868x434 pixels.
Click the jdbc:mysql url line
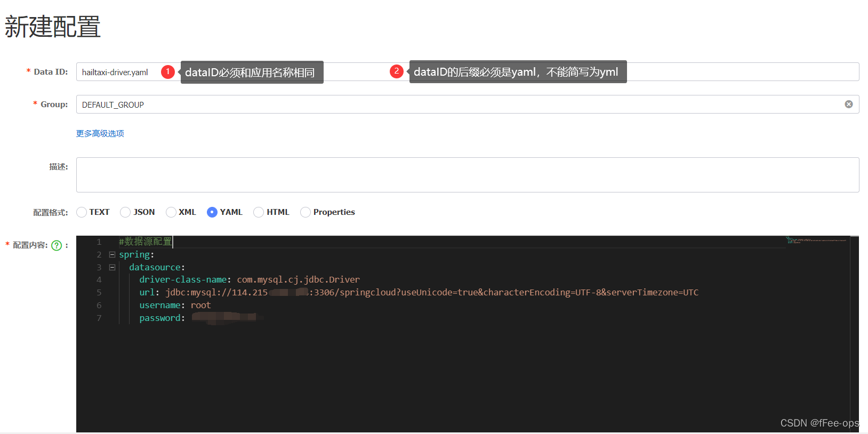(x=419, y=292)
